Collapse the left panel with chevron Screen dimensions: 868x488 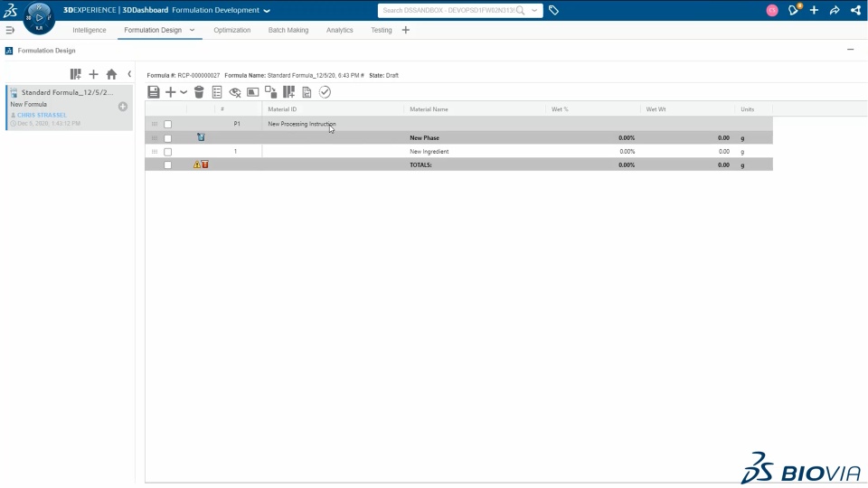[x=129, y=73]
